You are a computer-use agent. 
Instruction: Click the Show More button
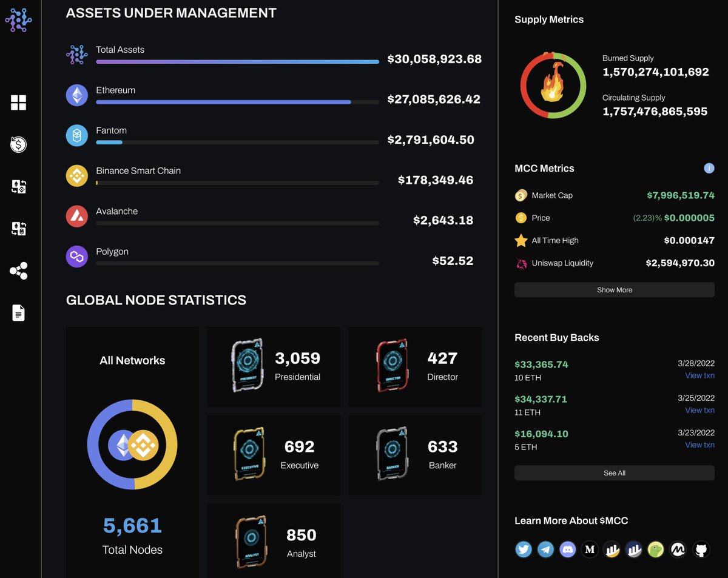point(615,290)
